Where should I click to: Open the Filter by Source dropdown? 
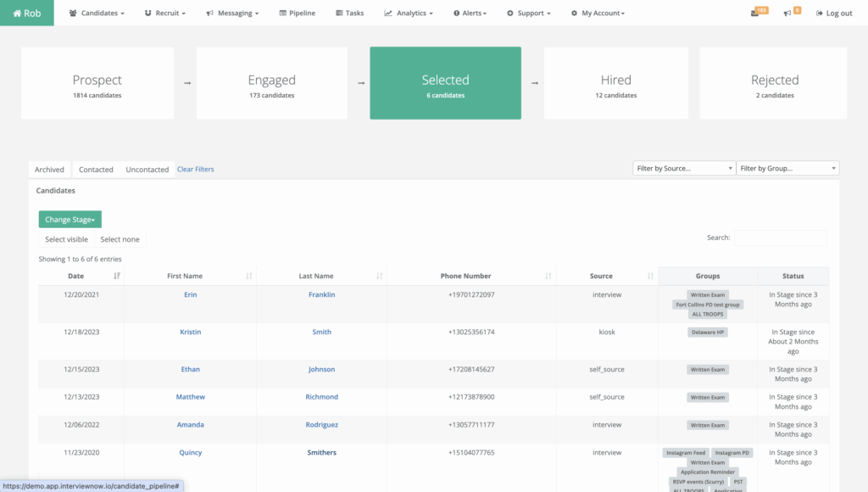(x=684, y=169)
